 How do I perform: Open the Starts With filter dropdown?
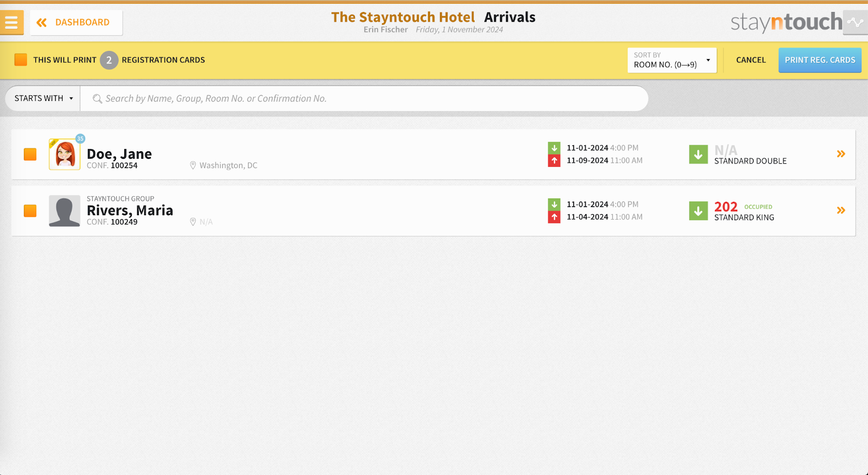(43, 98)
